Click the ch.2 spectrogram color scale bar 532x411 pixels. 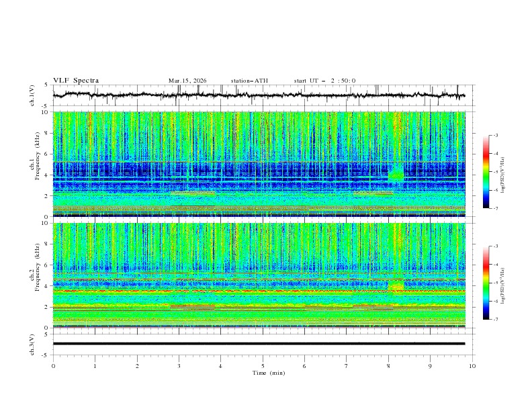tap(486, 283)
